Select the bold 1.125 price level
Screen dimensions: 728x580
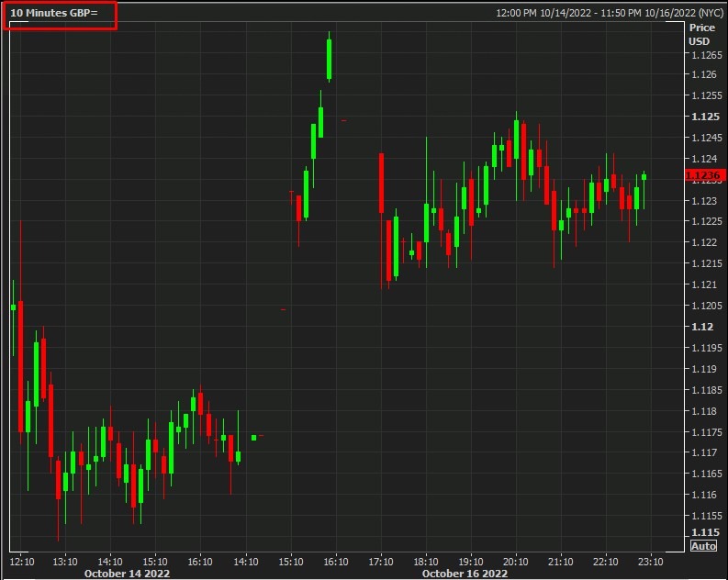(x=705, y=117)
